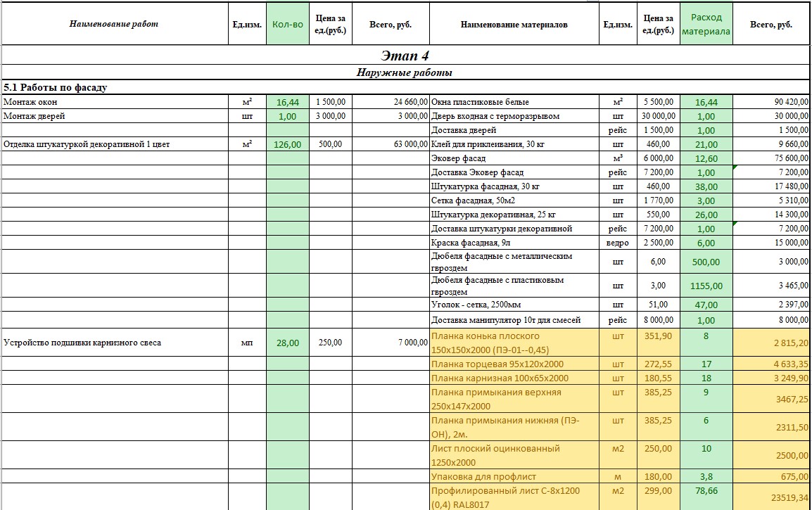Click the total value '14 300,00'
812x510 pixels.
(x=771, y=214)
